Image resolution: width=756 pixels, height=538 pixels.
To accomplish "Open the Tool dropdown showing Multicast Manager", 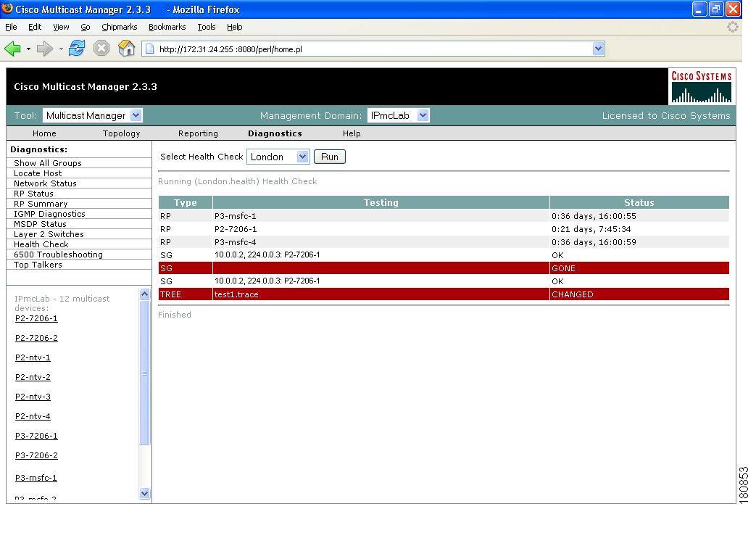I will click(x=93, y=115).
